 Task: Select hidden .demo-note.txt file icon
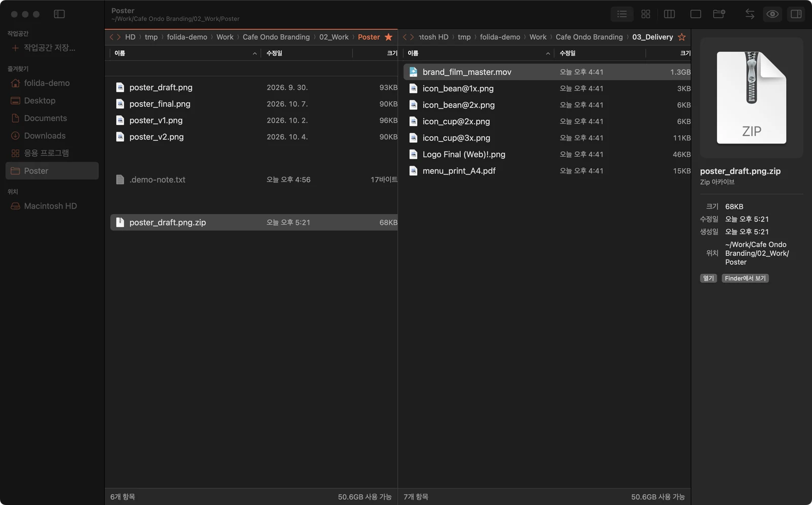pos(120,180)
